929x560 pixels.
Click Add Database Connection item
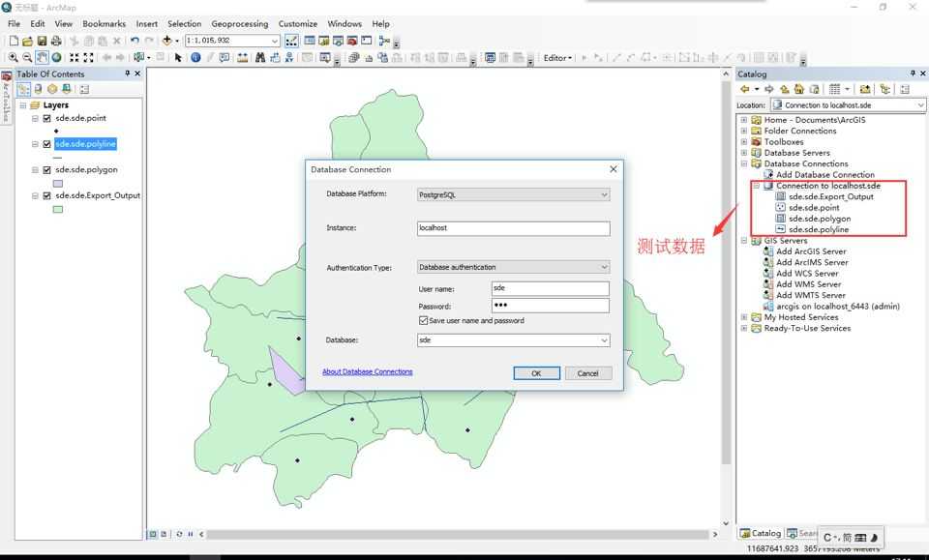(824, 175)
